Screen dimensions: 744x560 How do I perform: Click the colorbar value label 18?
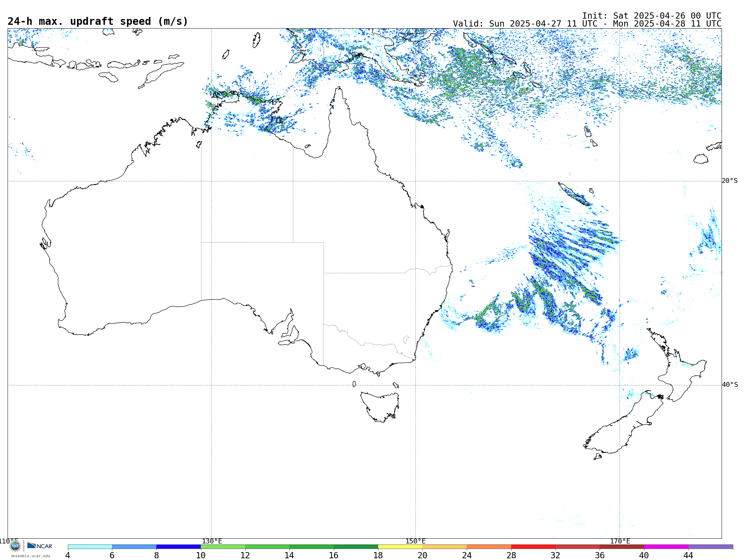point(378,555)
